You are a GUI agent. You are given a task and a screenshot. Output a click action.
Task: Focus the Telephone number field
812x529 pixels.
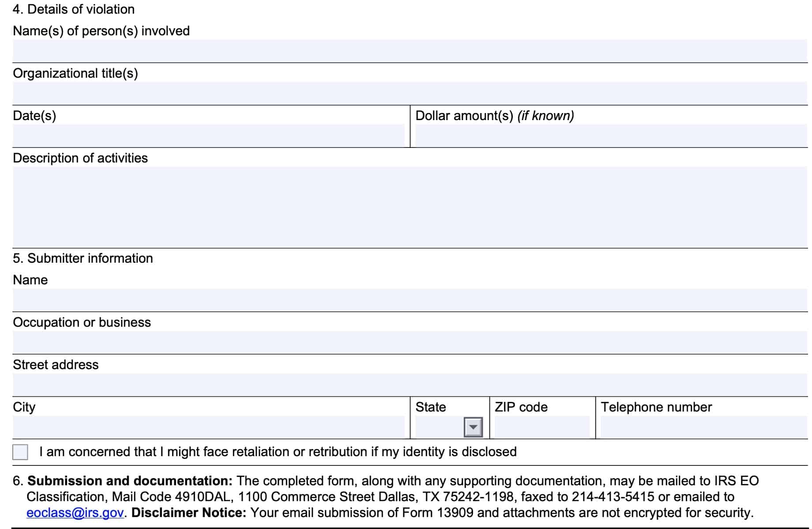[703, 427]
